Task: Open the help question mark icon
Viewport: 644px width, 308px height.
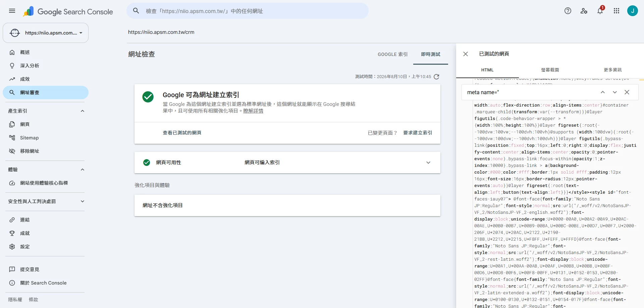Action: click(x=568, y=11)
